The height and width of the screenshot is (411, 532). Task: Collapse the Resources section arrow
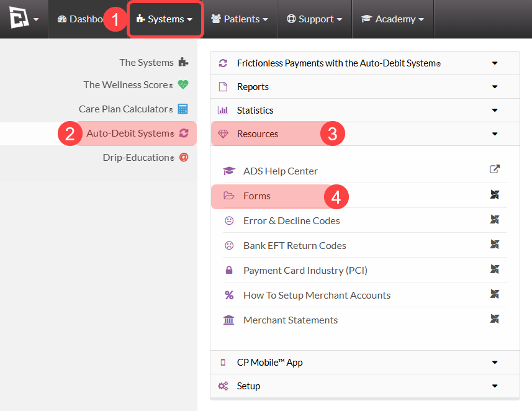point(495,133)
